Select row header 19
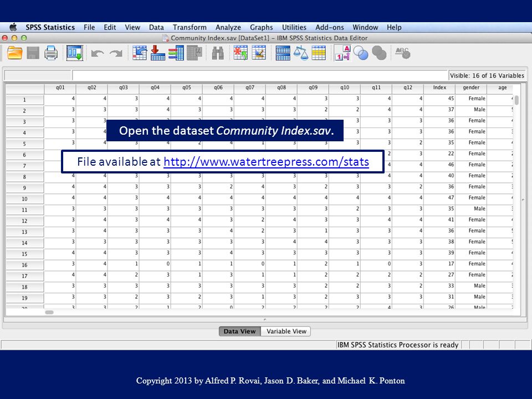 coord(25,298)
